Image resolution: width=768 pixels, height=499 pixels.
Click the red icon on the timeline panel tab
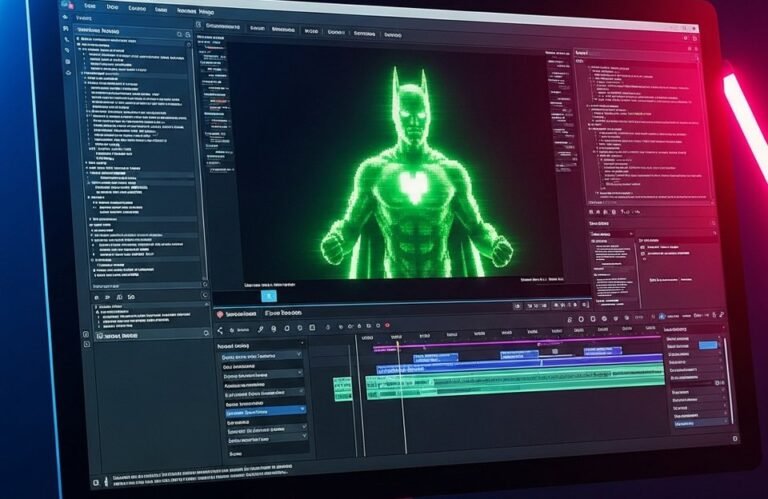220,314
